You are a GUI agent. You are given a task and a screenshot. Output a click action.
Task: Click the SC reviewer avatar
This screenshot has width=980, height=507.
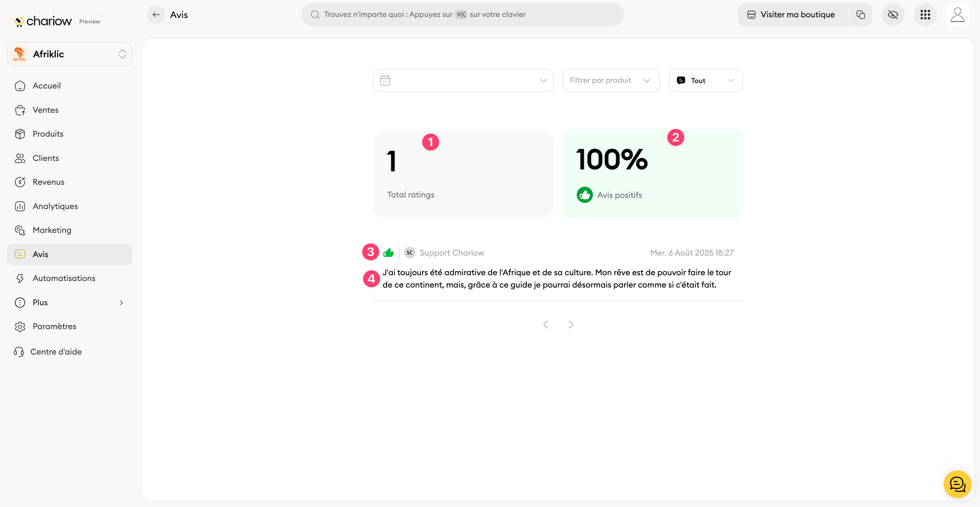pos(409,253)
